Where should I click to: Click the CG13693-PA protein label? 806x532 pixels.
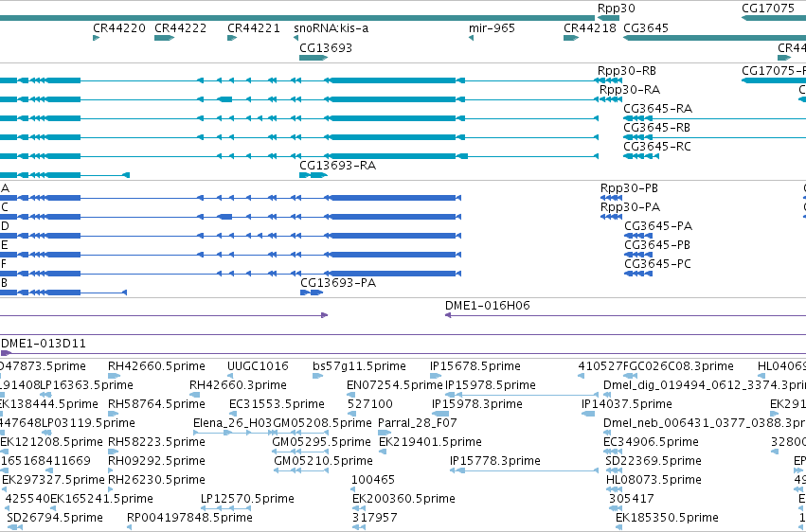338,283
